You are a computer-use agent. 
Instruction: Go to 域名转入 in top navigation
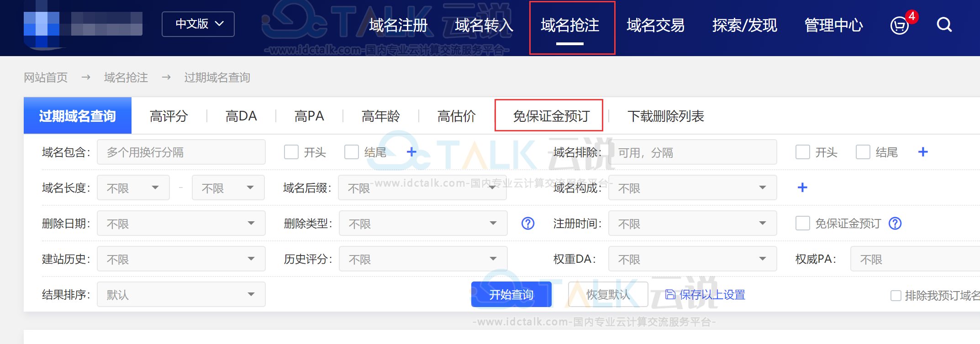click(484, 25)
